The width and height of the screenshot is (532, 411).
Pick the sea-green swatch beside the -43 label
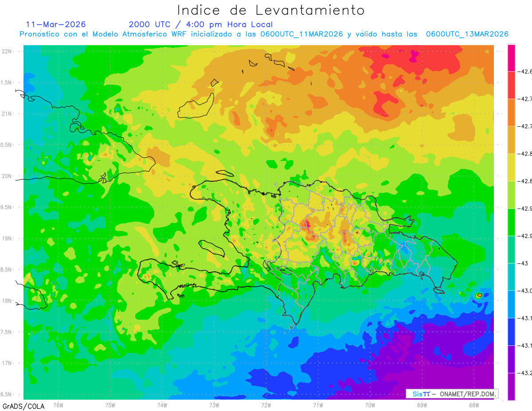[511, 250]
